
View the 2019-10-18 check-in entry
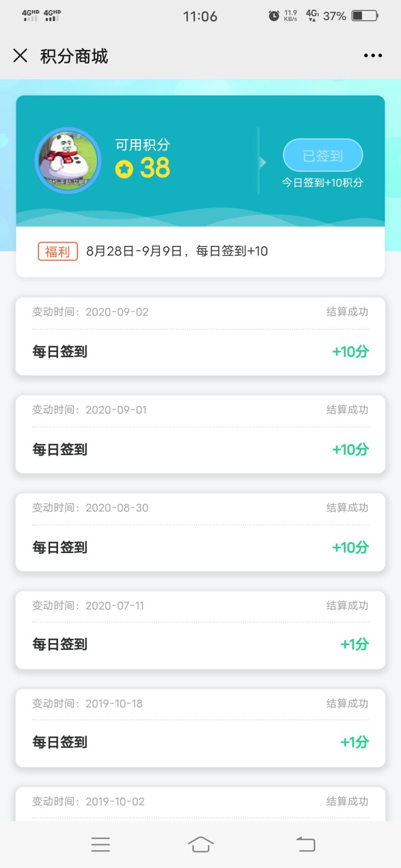pyautogui.click(x=200, y=728)
